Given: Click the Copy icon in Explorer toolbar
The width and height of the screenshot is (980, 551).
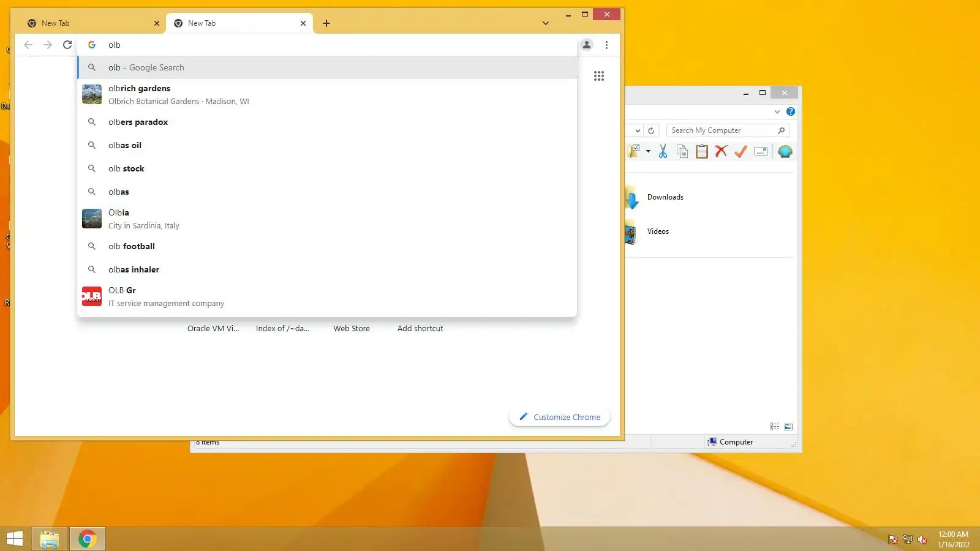Looking at the screenshot, I should (x=682, y=151).
